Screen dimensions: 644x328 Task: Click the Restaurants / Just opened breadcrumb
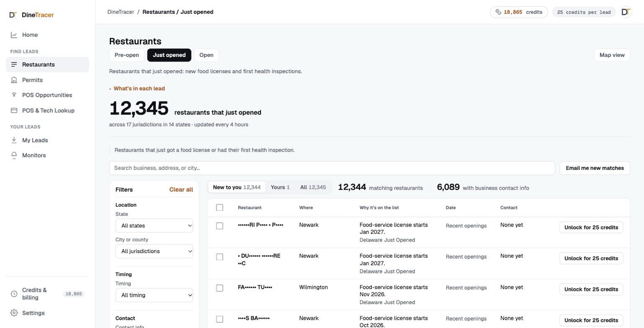tap(178, 12)
